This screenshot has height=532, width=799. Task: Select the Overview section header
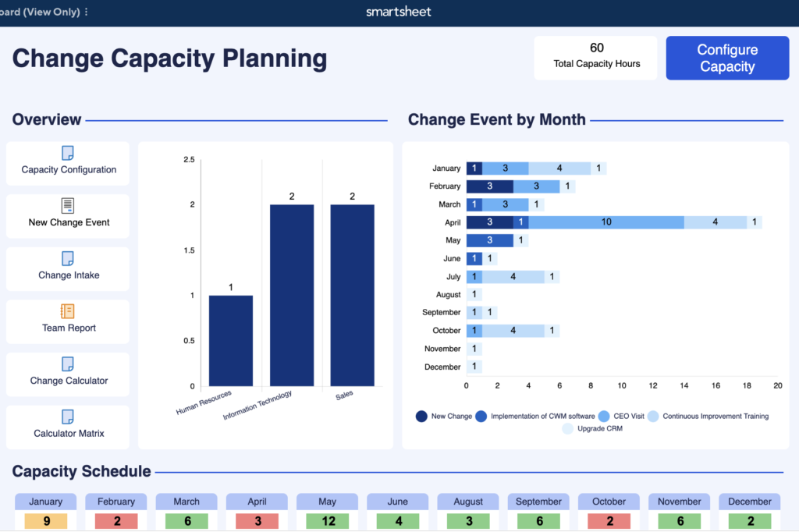(x=47, y=119)
